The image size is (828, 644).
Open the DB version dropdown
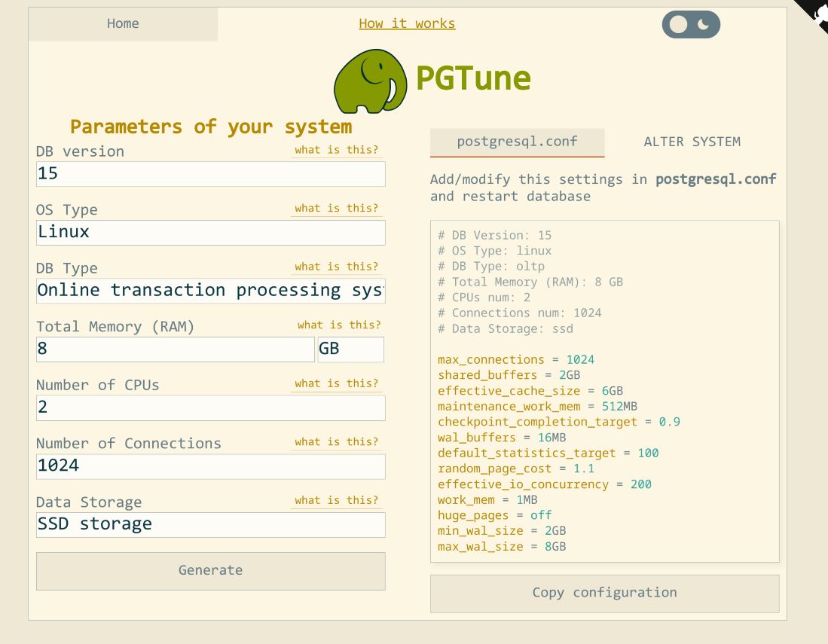click(x=211, y=174)
